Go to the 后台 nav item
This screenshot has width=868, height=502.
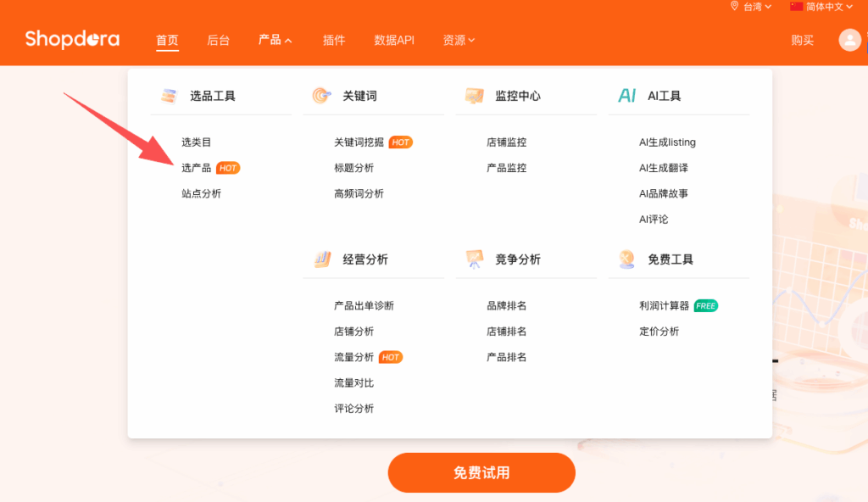[219, 40]
